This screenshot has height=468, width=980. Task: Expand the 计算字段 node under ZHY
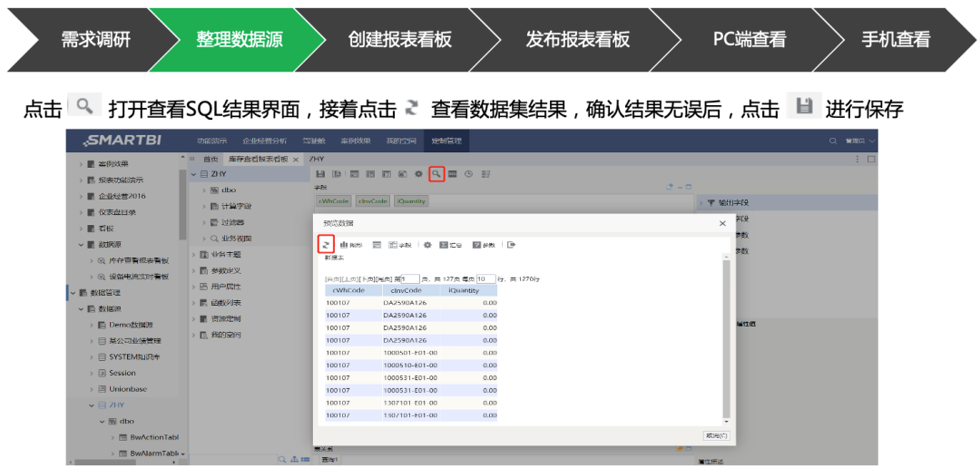(x=203, y=206)
